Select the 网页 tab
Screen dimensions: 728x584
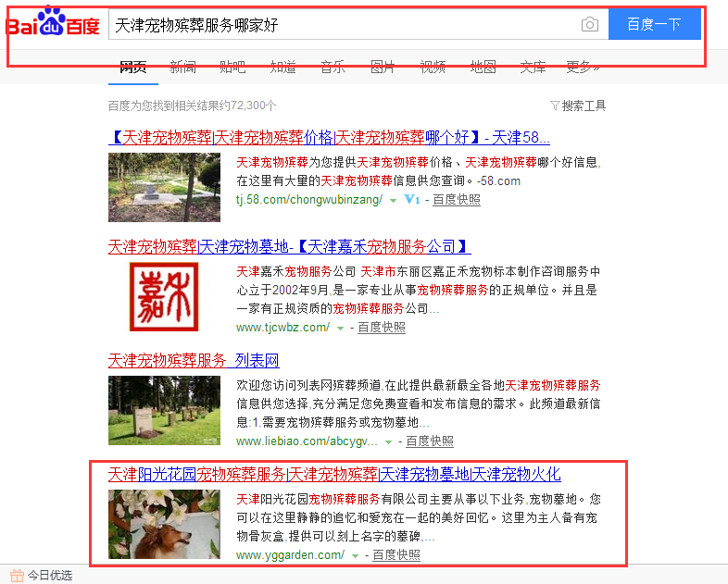(x=132, y=67)
